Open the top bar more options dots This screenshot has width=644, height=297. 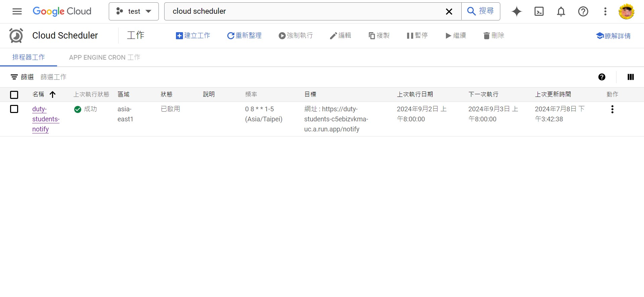(605, 11)
